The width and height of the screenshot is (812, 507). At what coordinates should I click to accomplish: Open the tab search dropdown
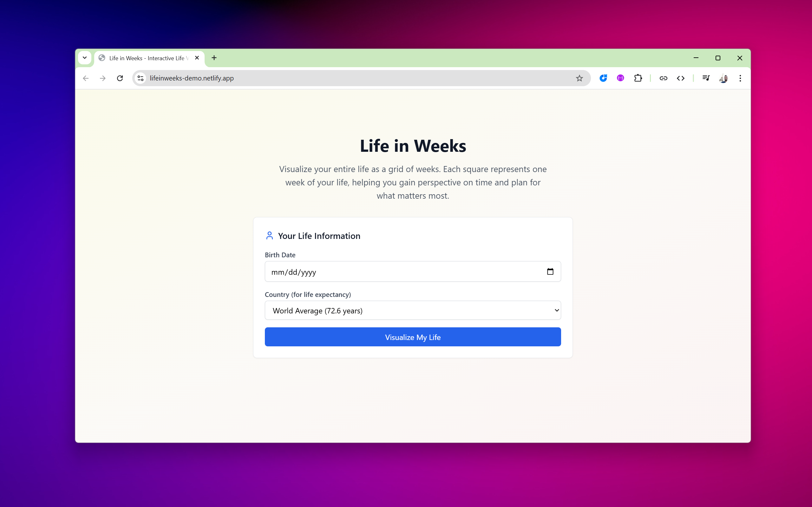[85, 58]
